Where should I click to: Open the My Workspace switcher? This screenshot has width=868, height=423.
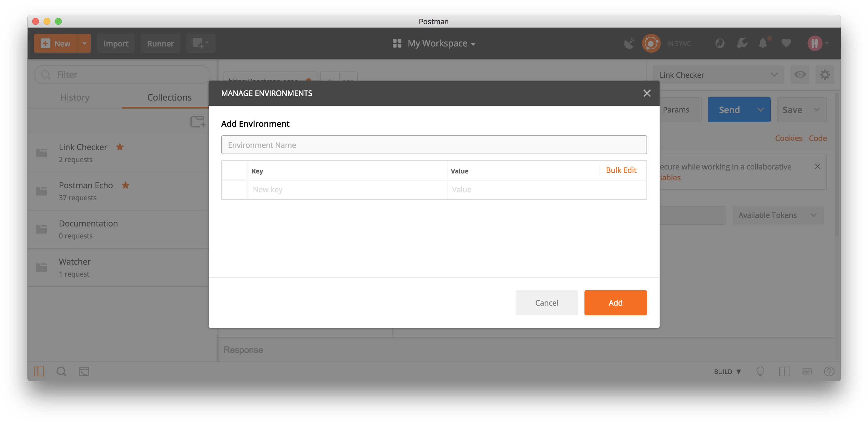[x=434, y=44]
